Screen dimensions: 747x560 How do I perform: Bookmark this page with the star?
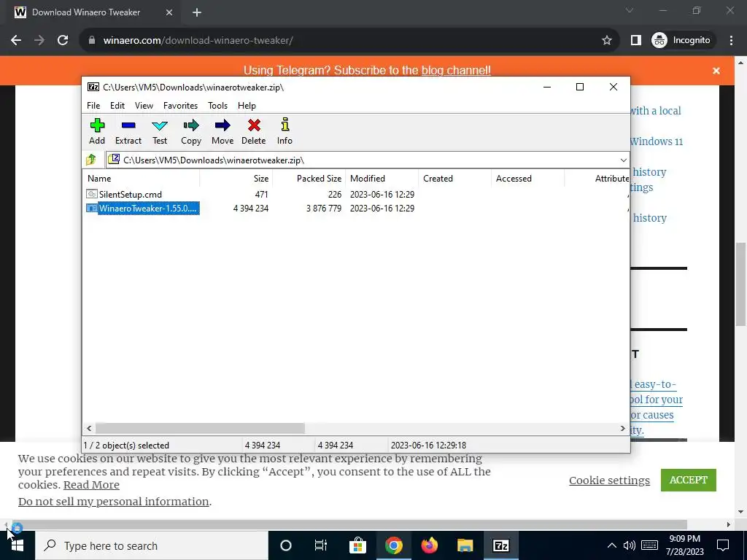tap(606, 41)
